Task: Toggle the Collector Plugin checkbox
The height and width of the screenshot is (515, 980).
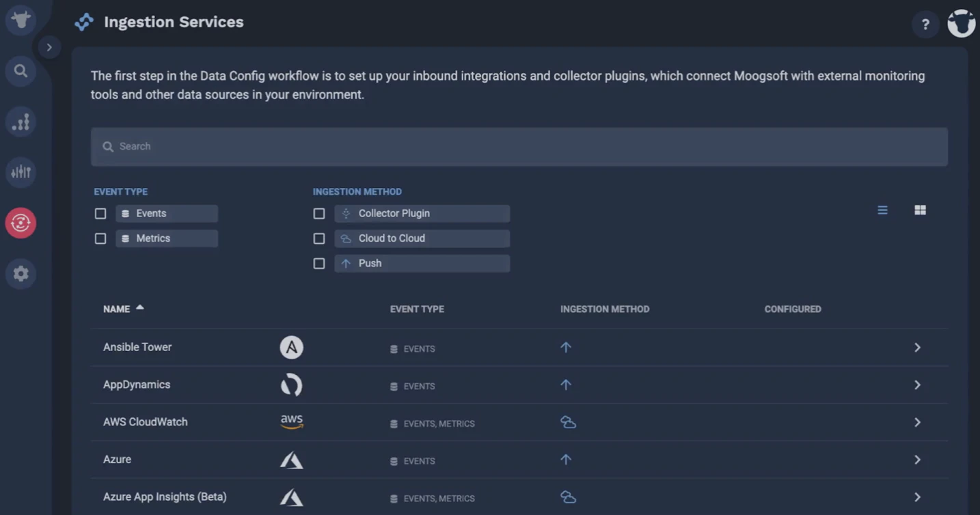Action: (x=319, y=213)
